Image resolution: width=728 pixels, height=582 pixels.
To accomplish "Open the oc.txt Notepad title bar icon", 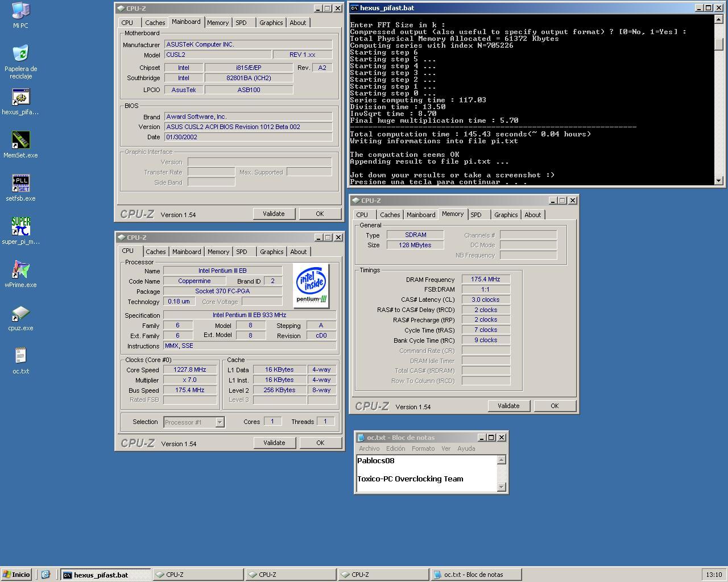I will click(361, 438).
